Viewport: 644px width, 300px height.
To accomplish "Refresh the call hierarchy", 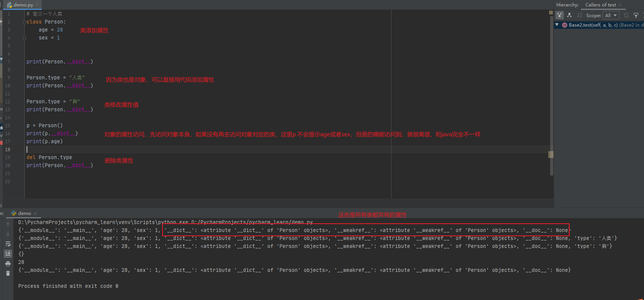I will coord(626,15).
